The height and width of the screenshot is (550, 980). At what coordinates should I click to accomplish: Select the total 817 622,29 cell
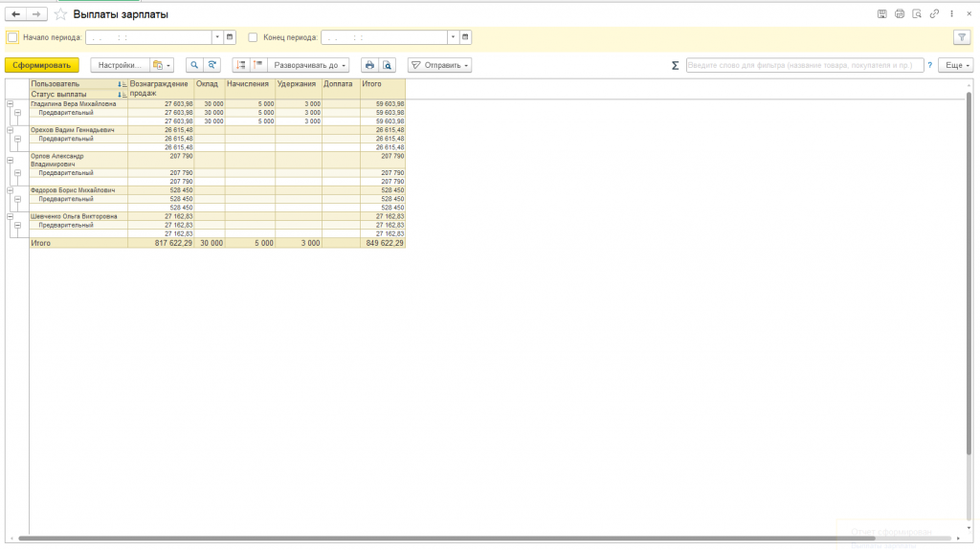161,243
